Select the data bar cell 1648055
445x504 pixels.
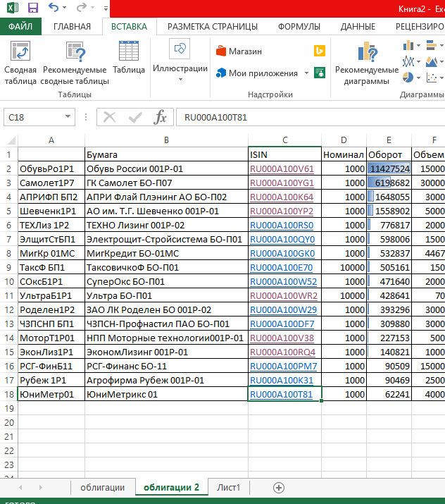tap(389, 197)
